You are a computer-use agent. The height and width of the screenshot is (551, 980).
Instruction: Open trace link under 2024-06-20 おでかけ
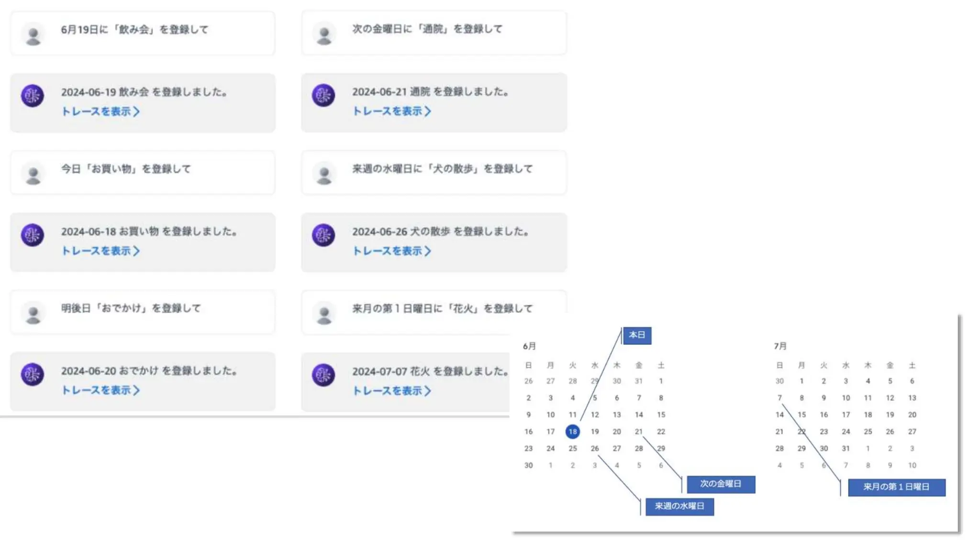coord(100,390)
